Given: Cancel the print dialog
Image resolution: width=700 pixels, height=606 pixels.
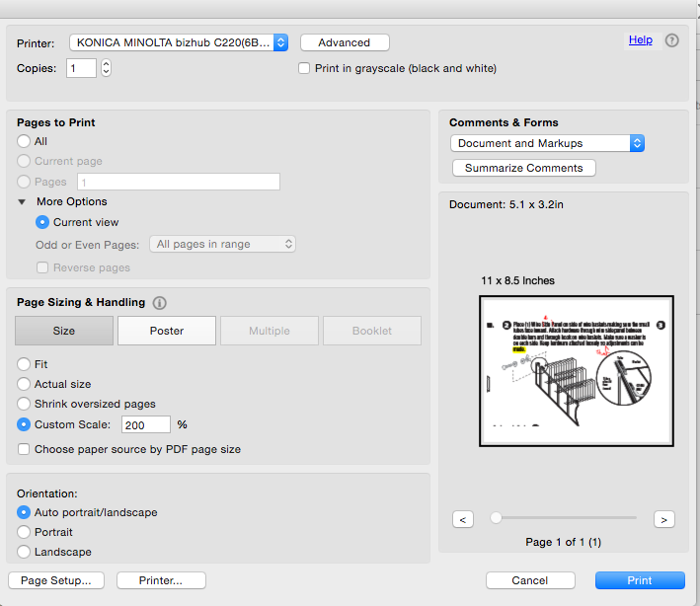Looking at the screenshot, I should [530, 580].
